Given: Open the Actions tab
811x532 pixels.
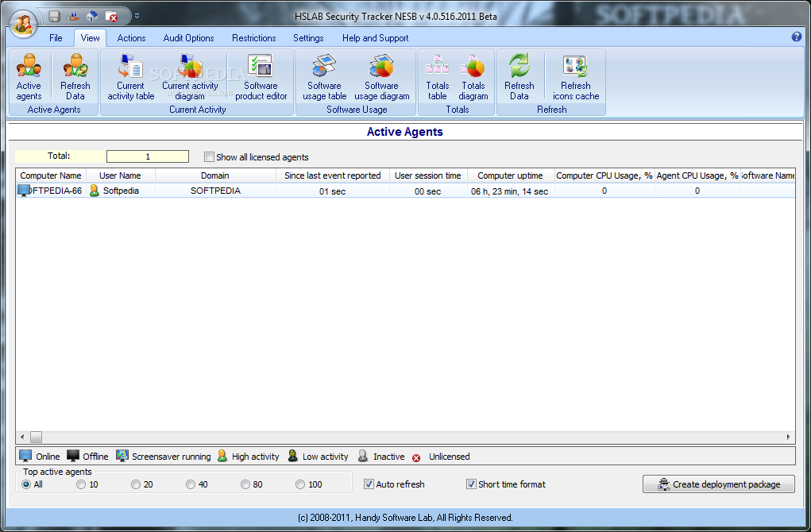Looking at the screenshot, I should 131,38.
